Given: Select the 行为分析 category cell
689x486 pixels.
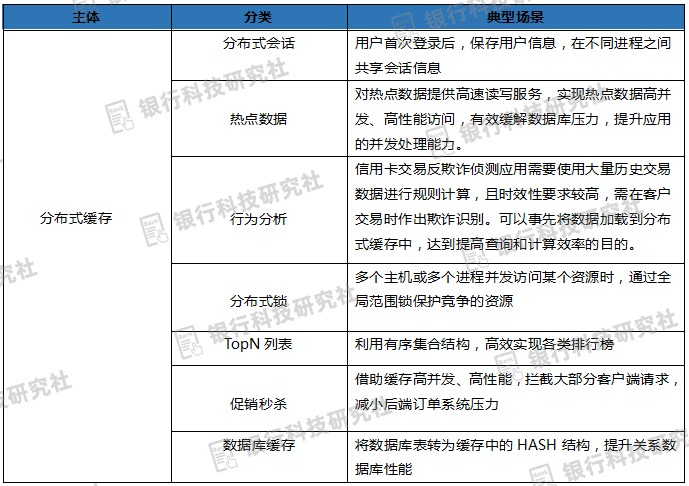Looking at the screenshot, I should [x=259, y=210].
